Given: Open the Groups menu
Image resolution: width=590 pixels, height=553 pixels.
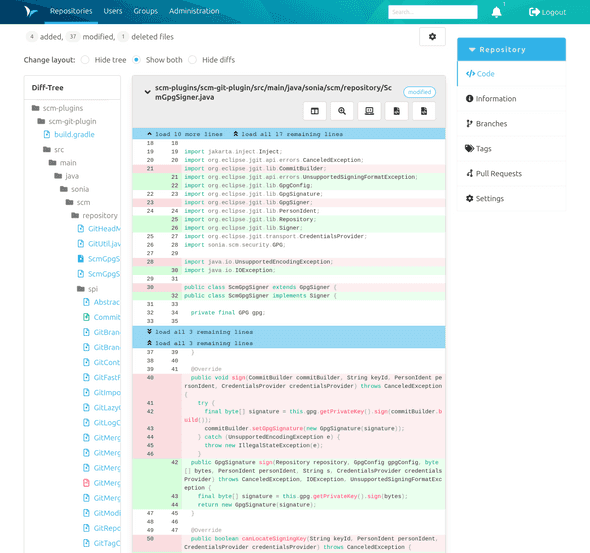Looking at the screenshot, I should (146, 11).
